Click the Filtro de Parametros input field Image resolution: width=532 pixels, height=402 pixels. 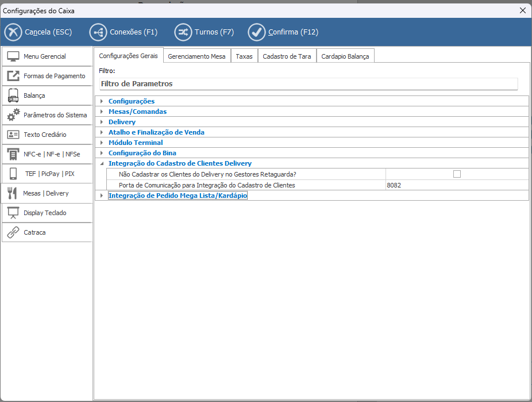coord(309,84)
